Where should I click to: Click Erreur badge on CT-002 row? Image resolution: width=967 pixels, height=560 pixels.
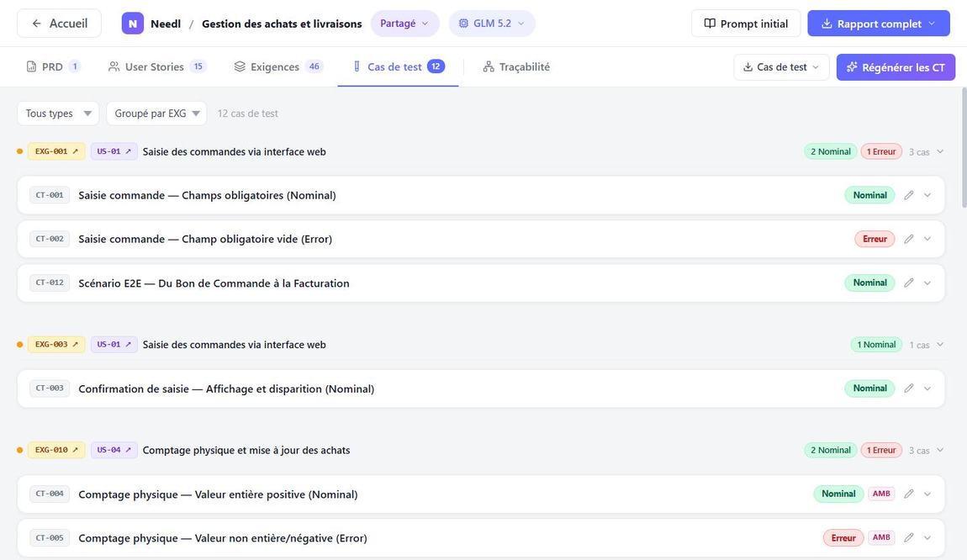click(875, 240)
